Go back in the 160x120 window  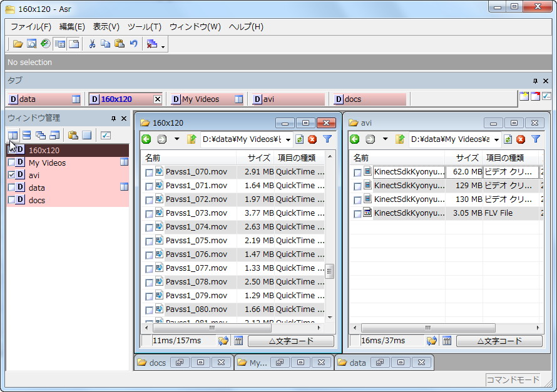[x=146, y=139]
